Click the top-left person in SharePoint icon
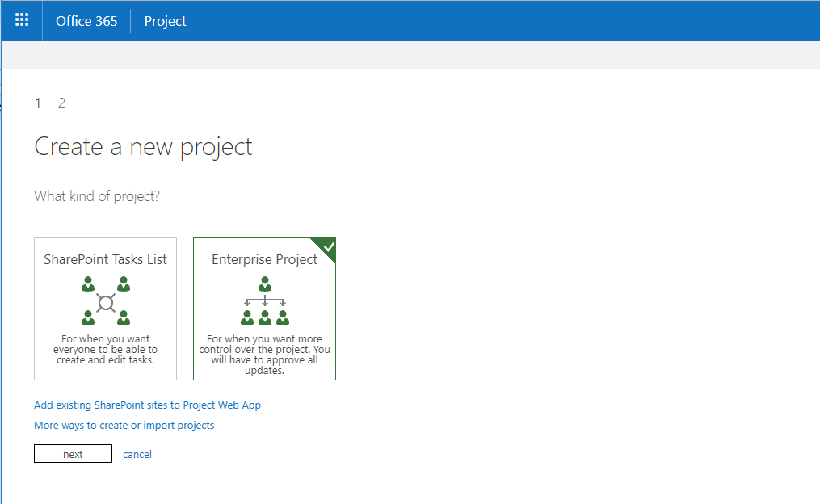 point(89,284)
